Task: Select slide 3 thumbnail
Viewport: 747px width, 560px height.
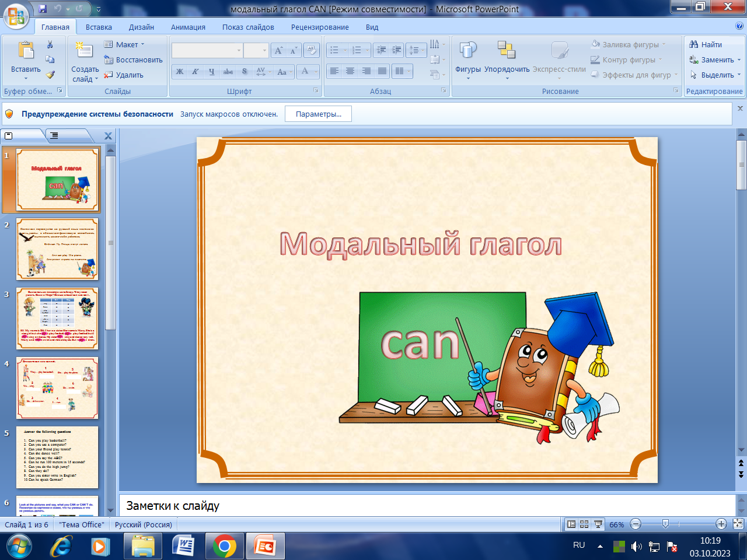Action: [x=57, y=318]
